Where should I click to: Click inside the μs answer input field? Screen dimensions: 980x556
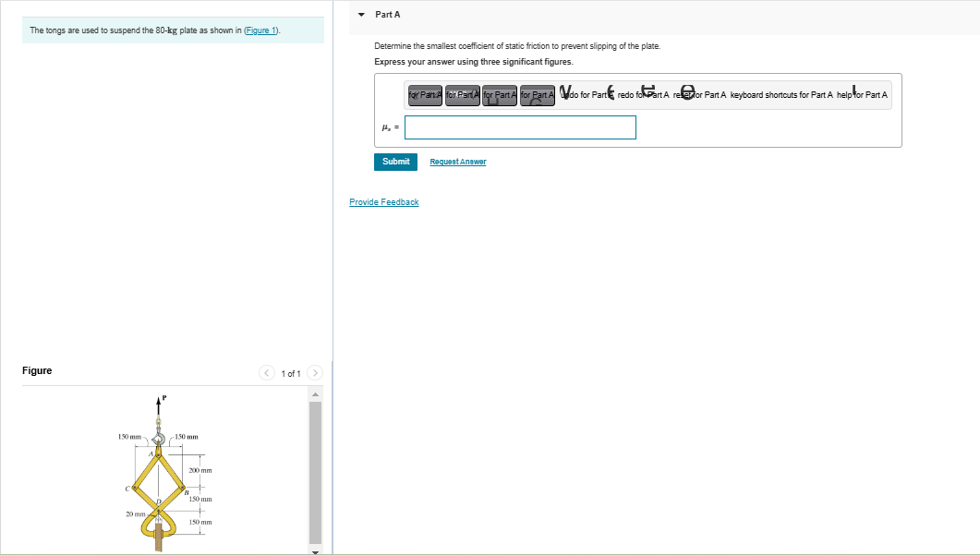[x=520, y=127]
